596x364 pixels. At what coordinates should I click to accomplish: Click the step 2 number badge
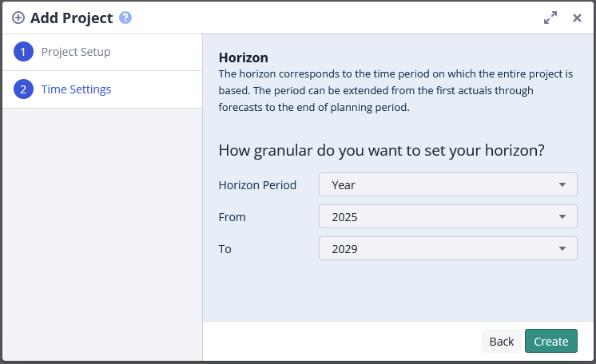coord(23,89)
